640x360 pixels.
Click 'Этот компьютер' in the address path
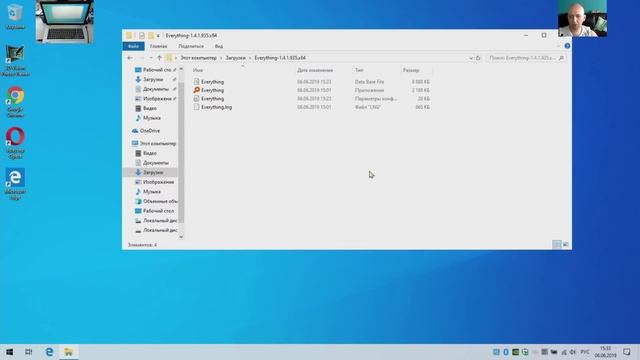pos(199,58)
